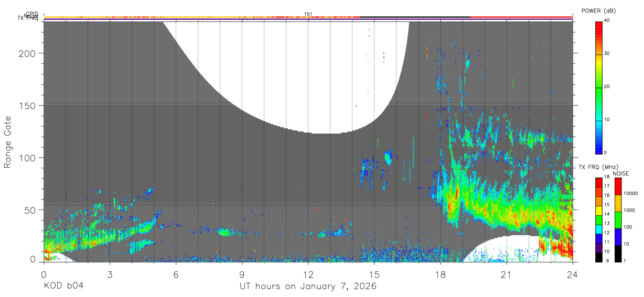The width and height of the screenshot is (644, 297).
Task: Click the CPID label above the plot corner
Action: [x=31, y=14]
